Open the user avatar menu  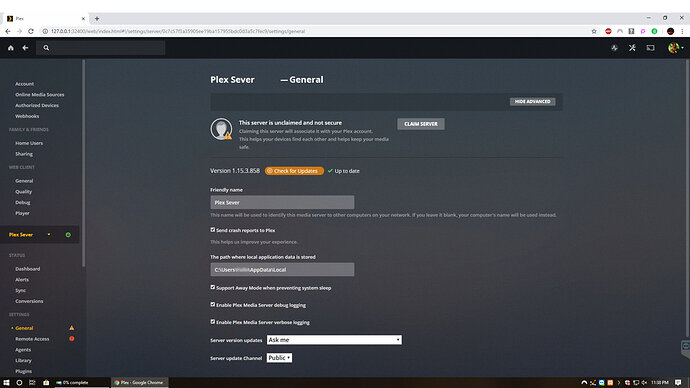click(x=675, y=48)
